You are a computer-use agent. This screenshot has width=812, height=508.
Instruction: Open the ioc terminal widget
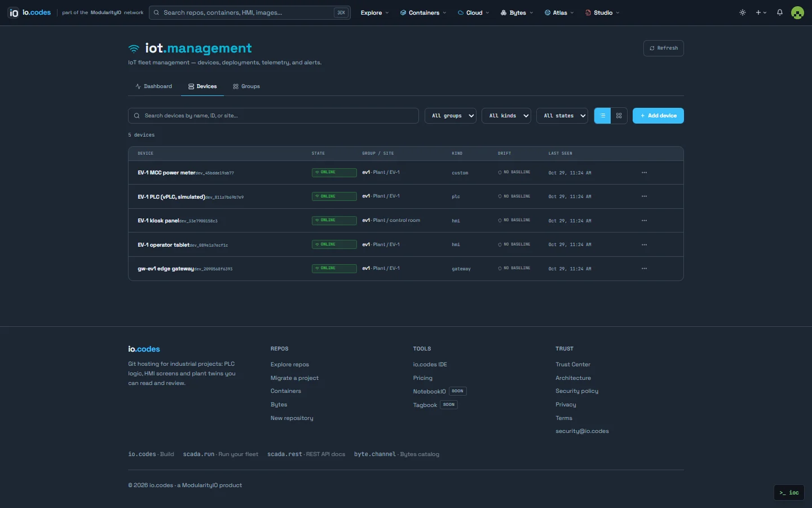pos(789,493)
